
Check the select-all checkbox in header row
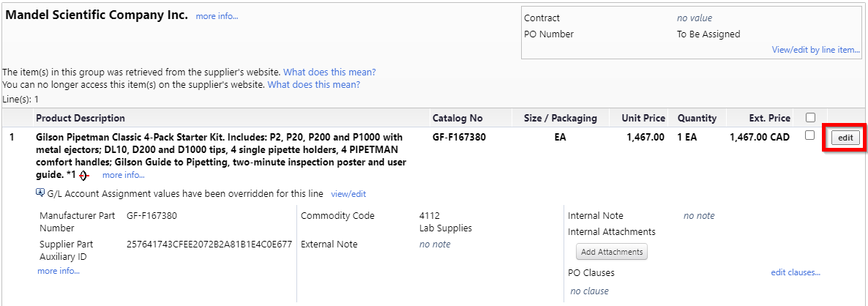[810, 117]
